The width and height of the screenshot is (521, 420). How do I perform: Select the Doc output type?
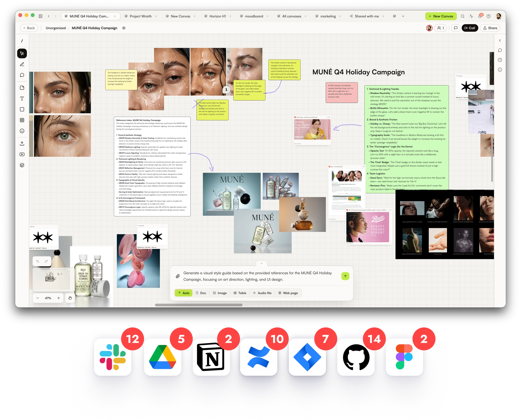pyautogui.click(x=201, y=293)
